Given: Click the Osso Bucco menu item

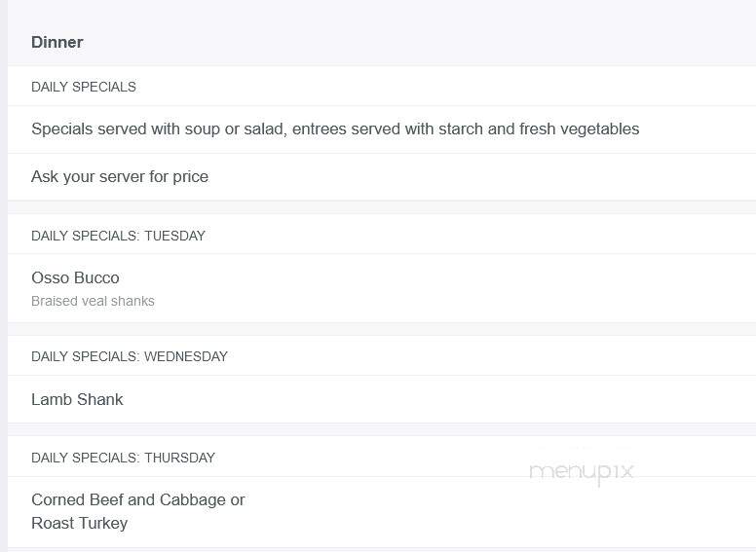Looking at the screenshot, I should click(75, 277).
